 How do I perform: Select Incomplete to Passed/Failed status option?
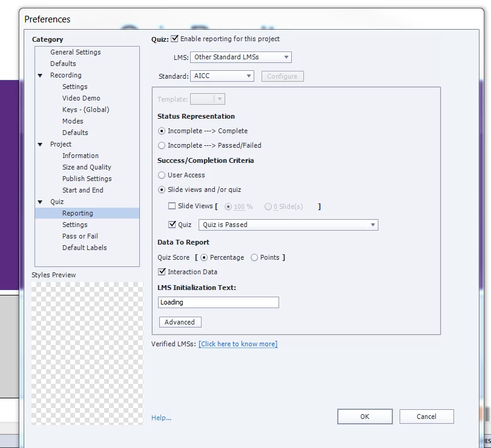[x=162, y=145]
